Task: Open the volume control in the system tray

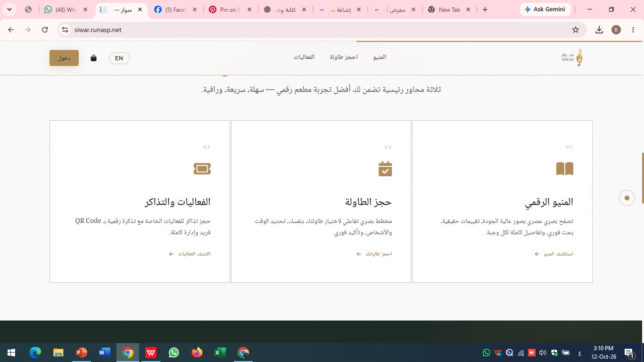Action: tap(543, 353)
